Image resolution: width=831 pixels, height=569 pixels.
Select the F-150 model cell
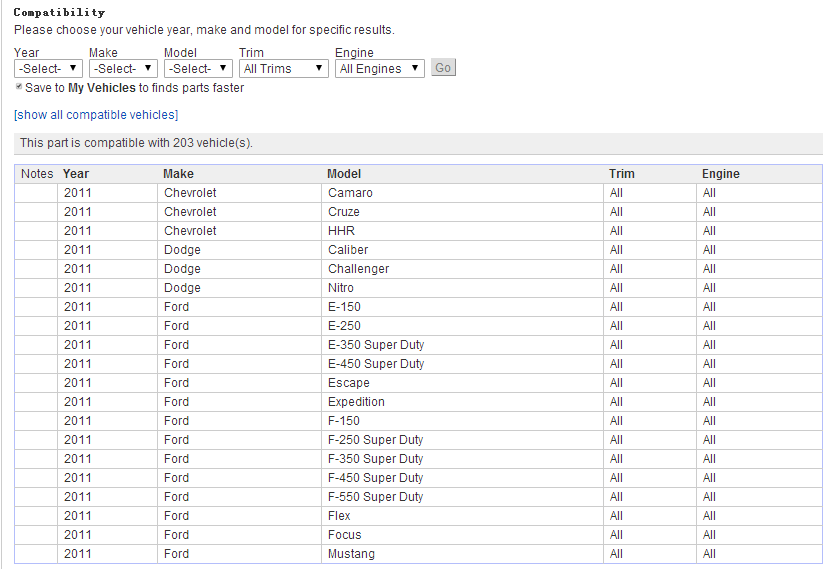coord(344,421)
